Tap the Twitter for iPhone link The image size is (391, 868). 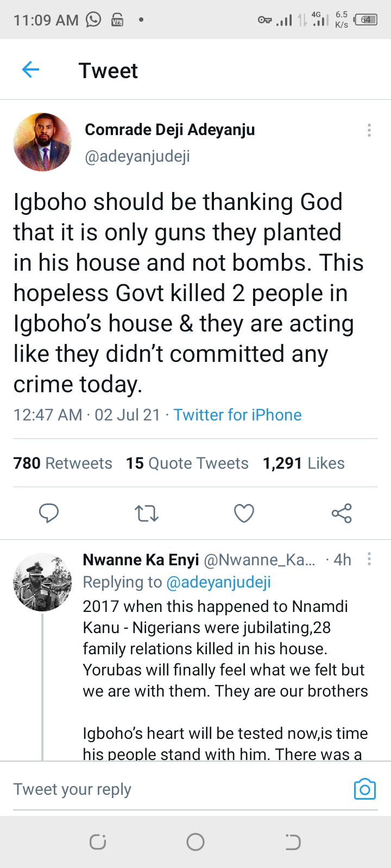pyautogui.click(x=237, y=415)
